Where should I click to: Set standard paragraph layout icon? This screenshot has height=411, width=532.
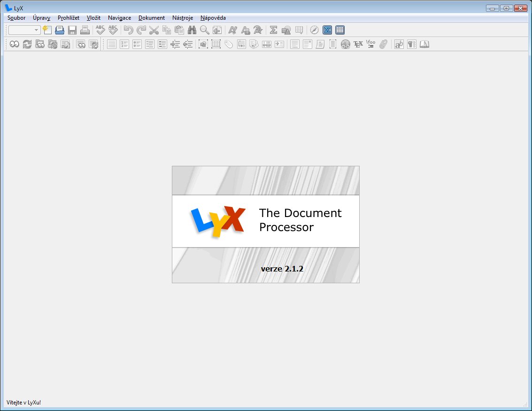coord(112,44)
